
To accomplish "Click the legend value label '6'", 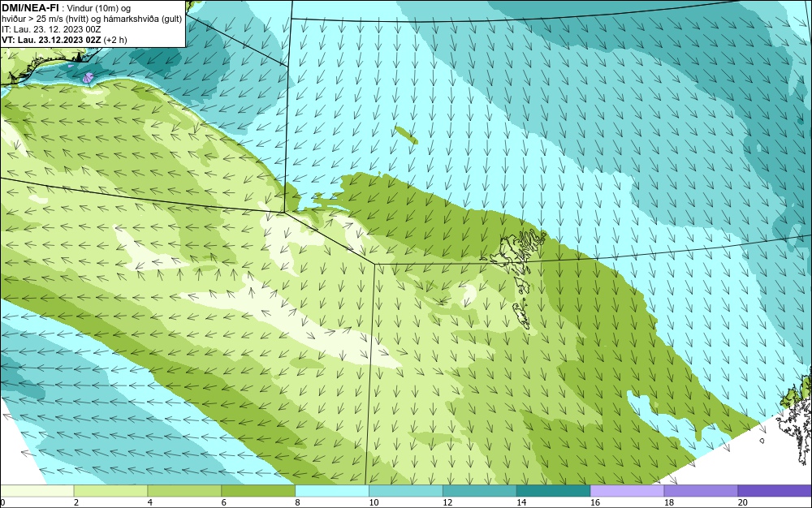I will [x=224, y=502].
